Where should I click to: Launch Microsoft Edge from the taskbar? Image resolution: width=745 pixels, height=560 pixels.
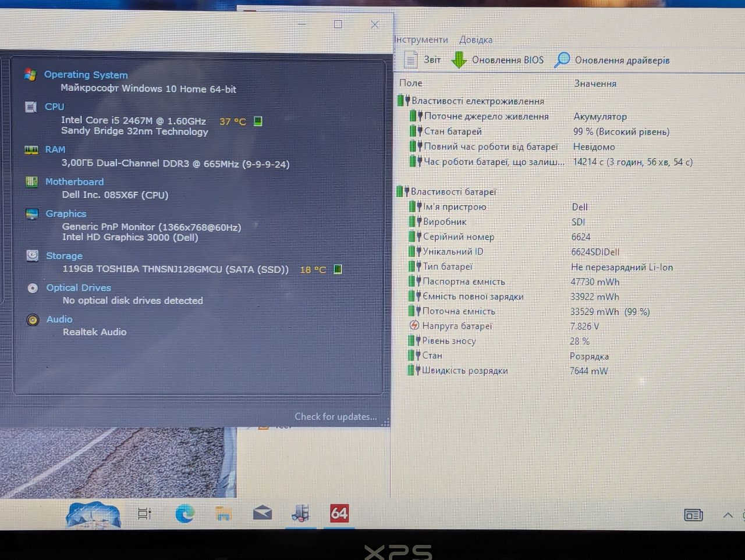[x=185, y=513]
